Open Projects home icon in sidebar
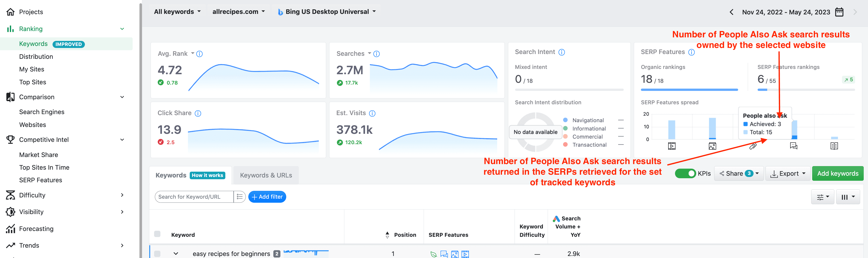The width and height of the screenshot is (868, 258). click(10, 12)
